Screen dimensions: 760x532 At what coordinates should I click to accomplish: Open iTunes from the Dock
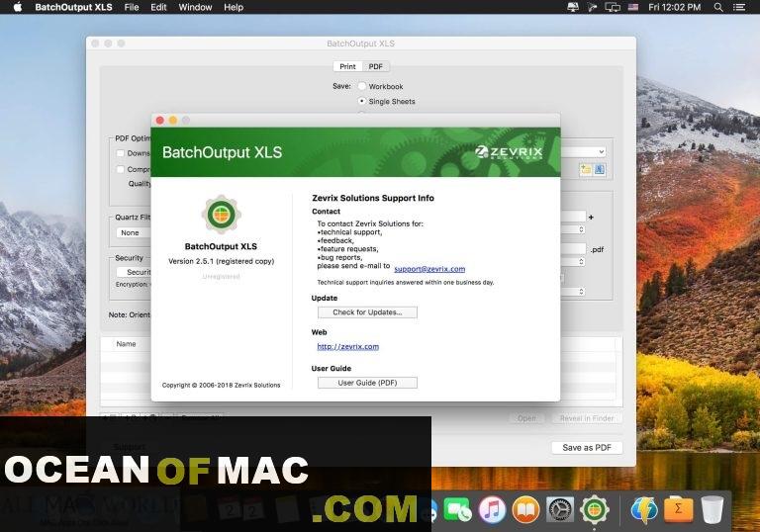click(x=492, y=509)
